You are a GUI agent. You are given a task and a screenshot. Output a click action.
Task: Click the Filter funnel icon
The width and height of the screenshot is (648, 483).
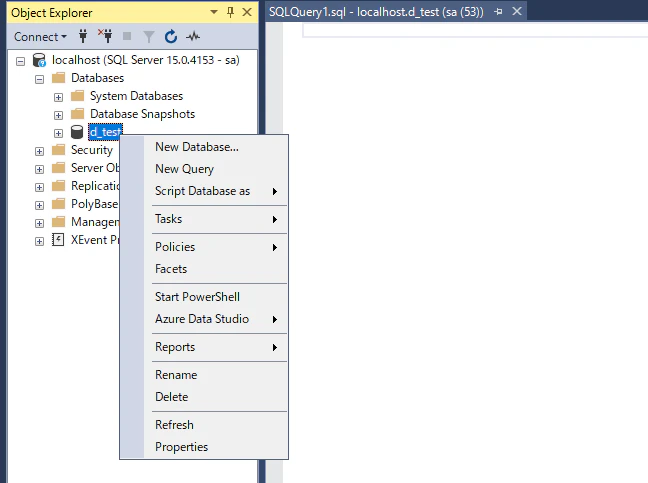(x=148, y=37)
